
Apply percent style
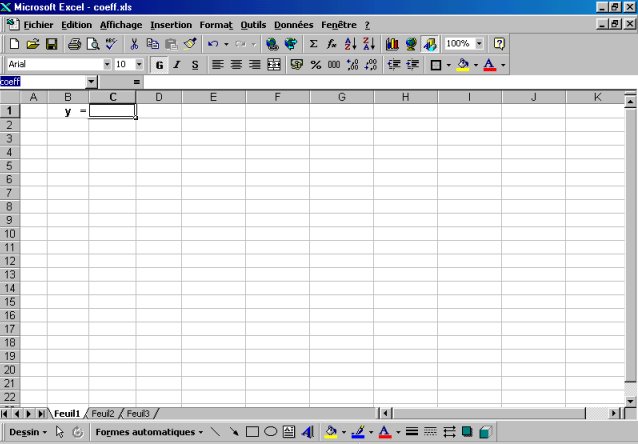(316, 65)
